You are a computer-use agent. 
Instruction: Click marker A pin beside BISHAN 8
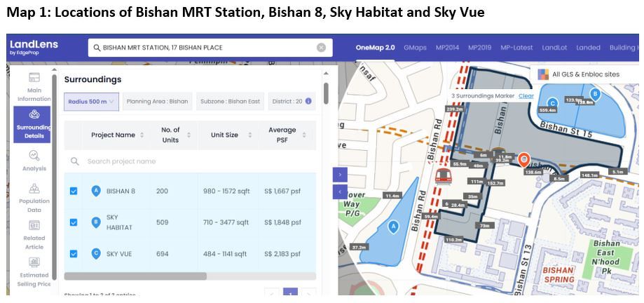pyautogui.click(x=96, y=191)
